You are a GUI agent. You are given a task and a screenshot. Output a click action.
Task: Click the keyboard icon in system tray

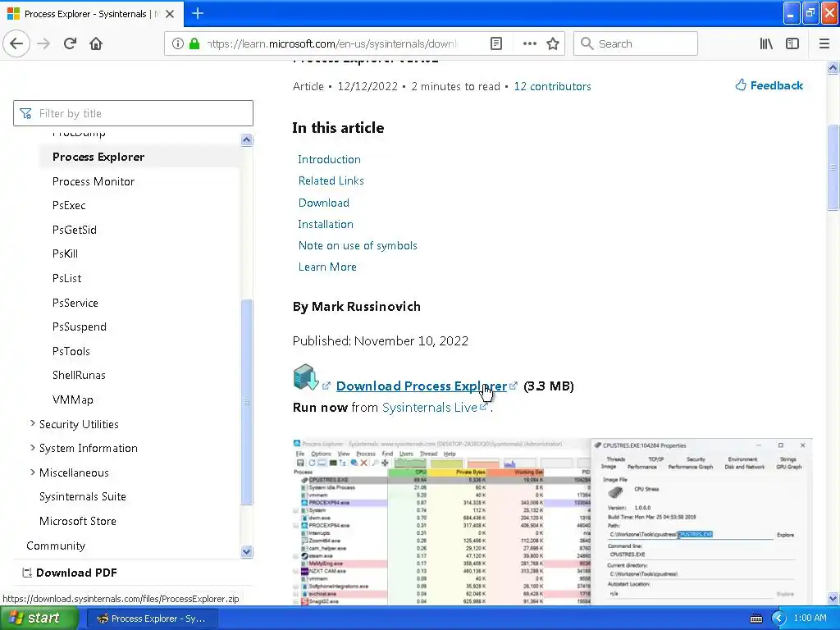[x=756, y=619]
